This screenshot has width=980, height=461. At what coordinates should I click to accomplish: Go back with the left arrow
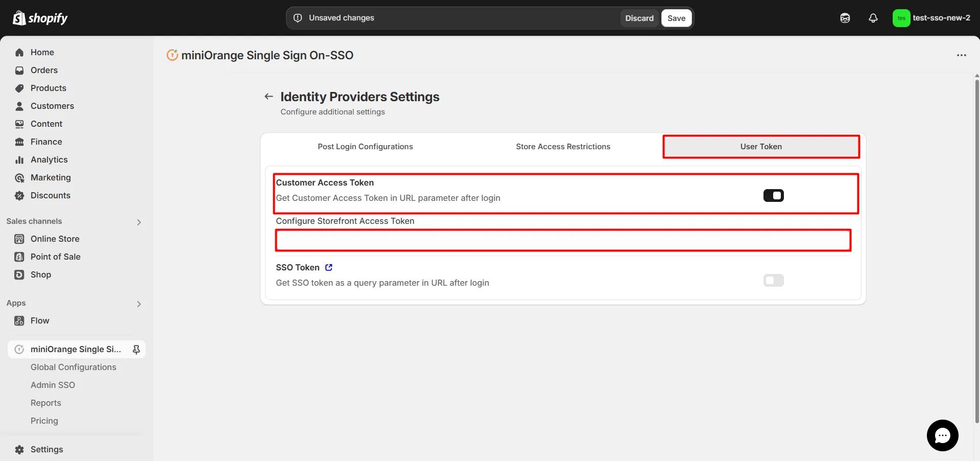pyautogui.click(x=269, y=97)
